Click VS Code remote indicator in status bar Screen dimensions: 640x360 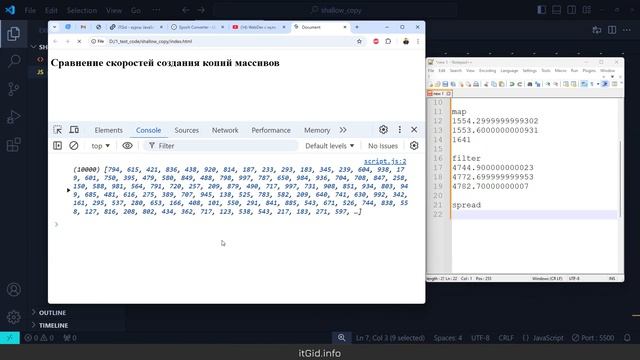(x=10, y=338)
